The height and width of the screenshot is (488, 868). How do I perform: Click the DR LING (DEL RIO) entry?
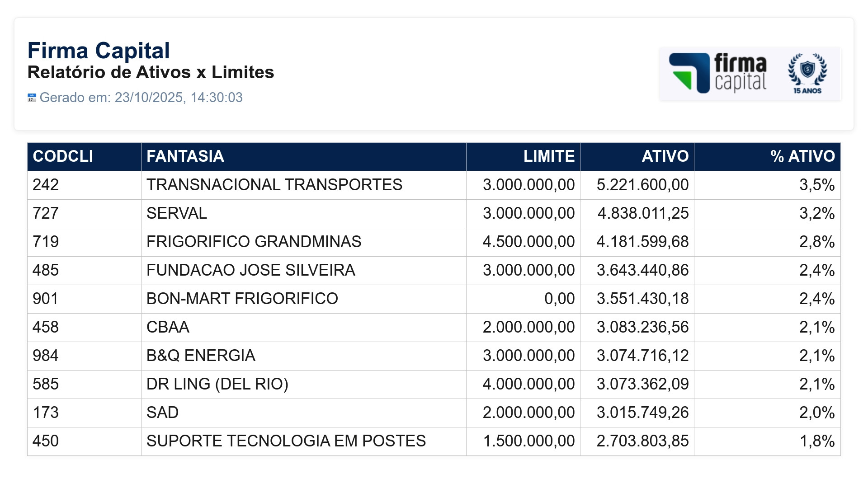[x=217, y=384]
